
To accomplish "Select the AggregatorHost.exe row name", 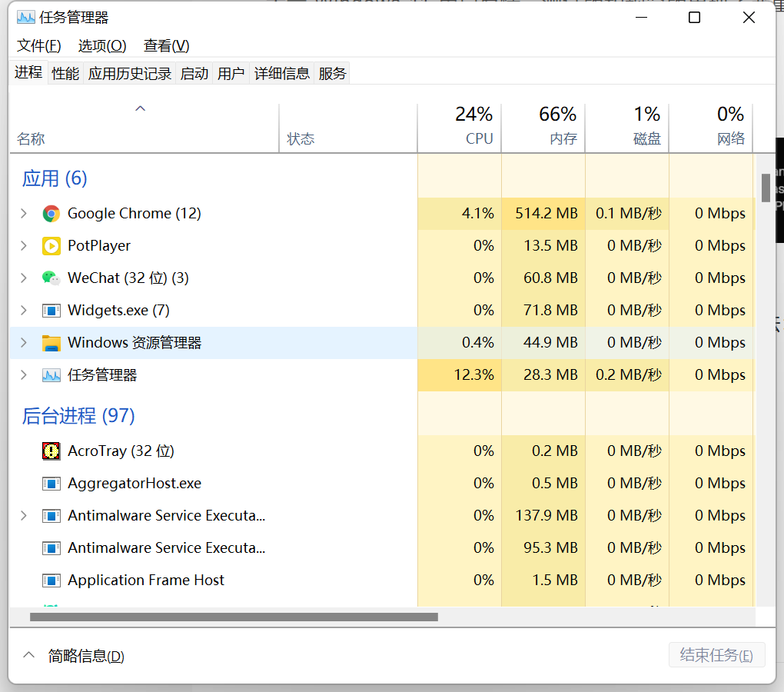I will tap(135, 484).
